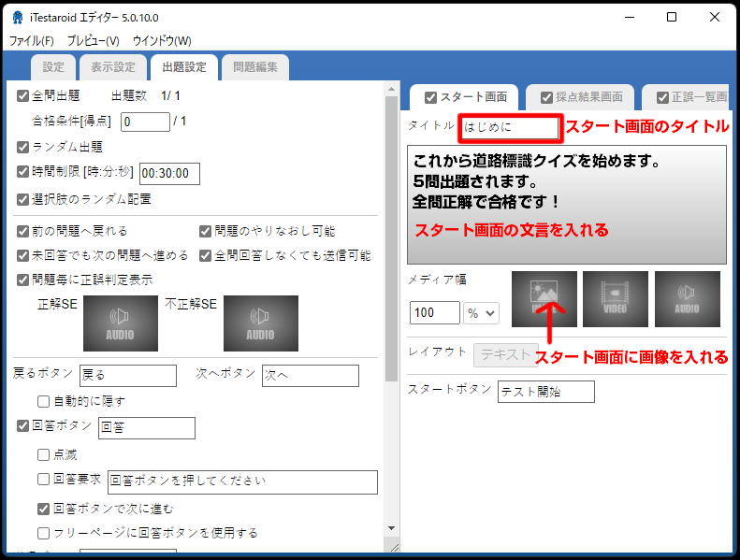Add a VIDEO to the start screen
This screenshot has width=740, height=560.
pos(616,298)
